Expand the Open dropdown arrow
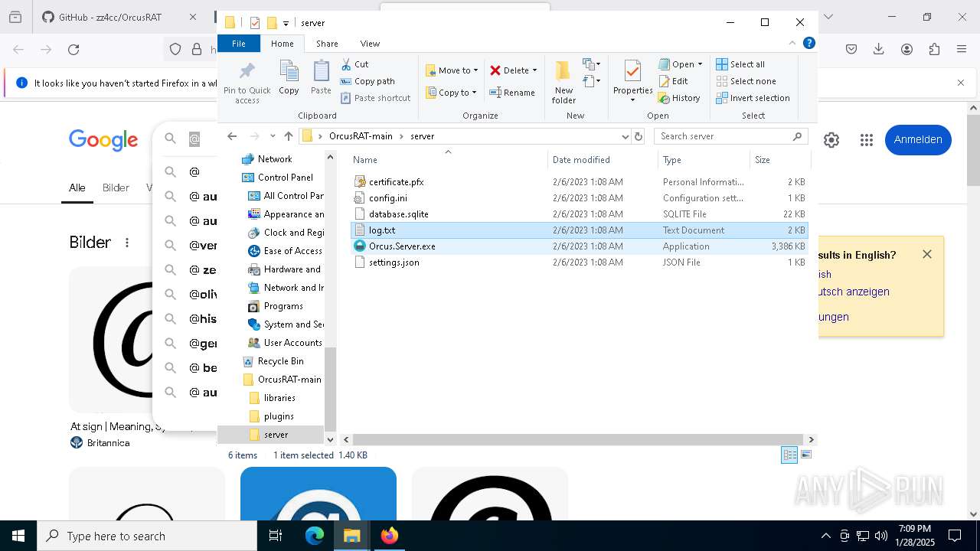The height and width of the screenshot is (551, 980). click(x=700, y=64)
